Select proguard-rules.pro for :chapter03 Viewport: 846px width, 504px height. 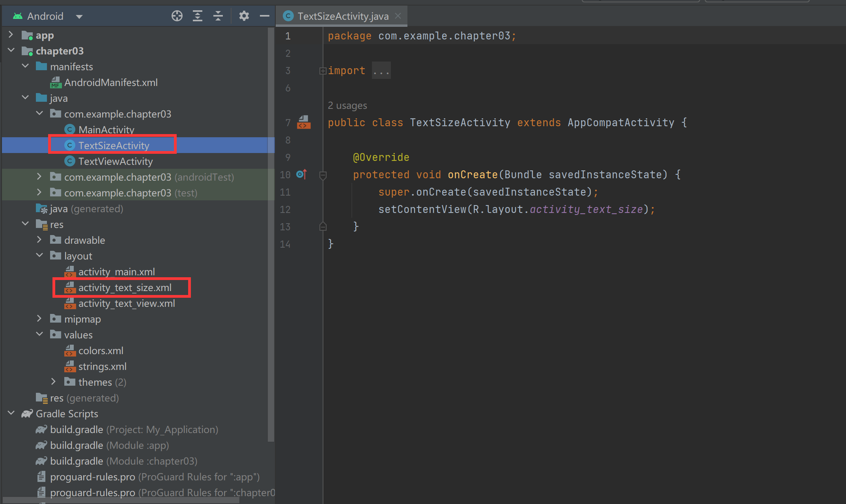(x=162, y=493)
